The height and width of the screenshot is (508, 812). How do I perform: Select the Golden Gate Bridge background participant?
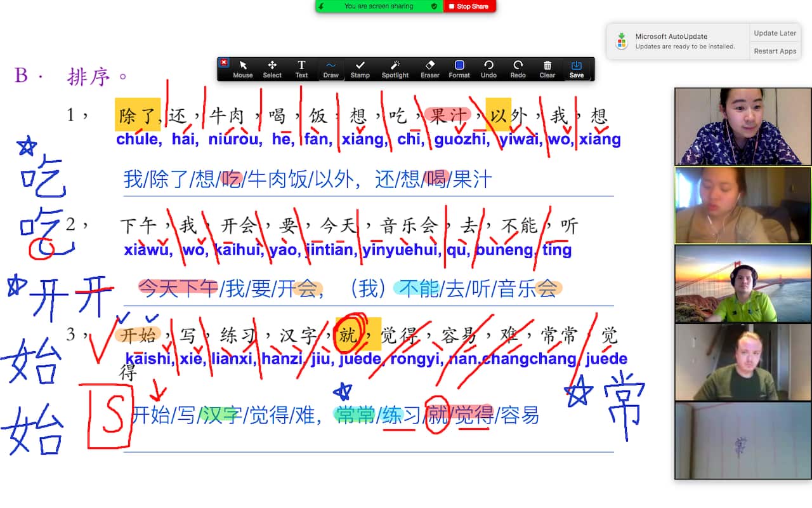pyautogui.click(x=742, y=283)
